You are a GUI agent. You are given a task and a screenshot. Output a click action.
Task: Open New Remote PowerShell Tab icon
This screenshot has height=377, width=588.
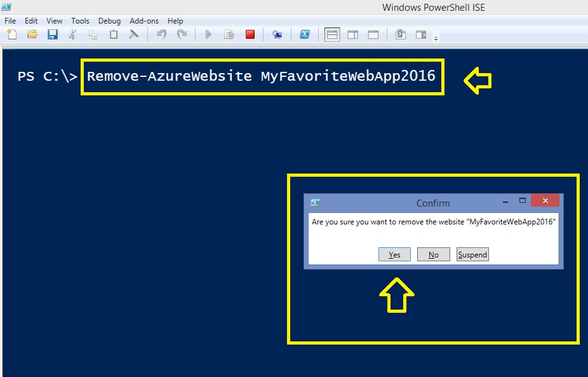(277, 34)
